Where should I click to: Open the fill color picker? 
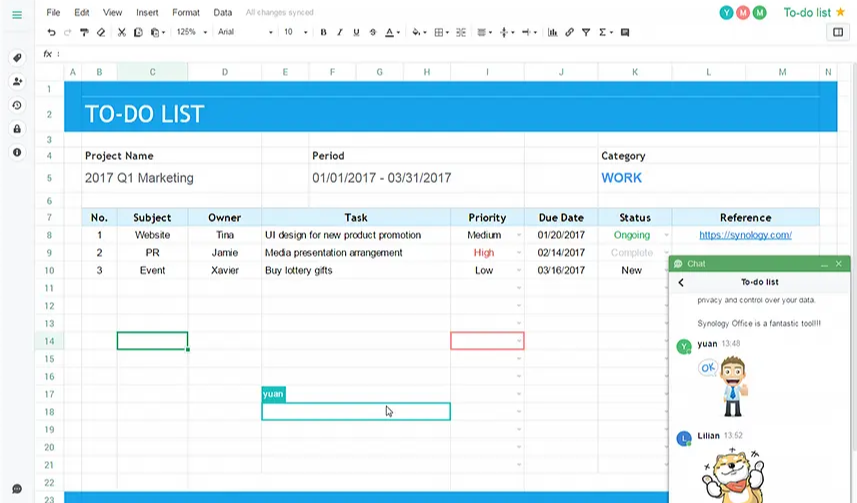(x=417, y=32)
